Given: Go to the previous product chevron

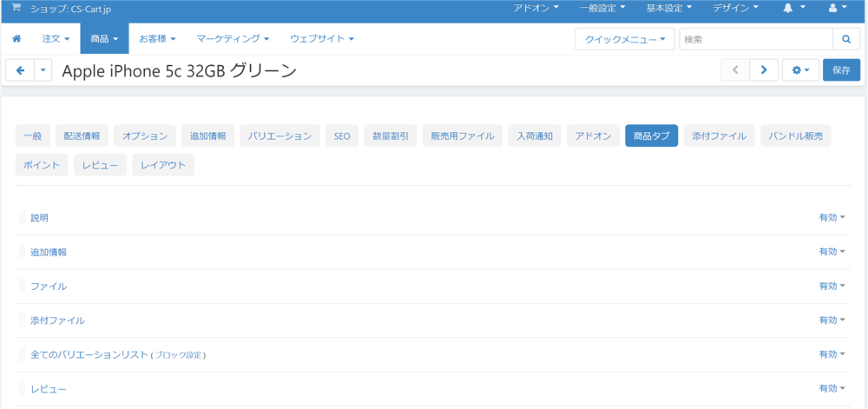Looking at the screenshot, I should [x=735, y=70].
